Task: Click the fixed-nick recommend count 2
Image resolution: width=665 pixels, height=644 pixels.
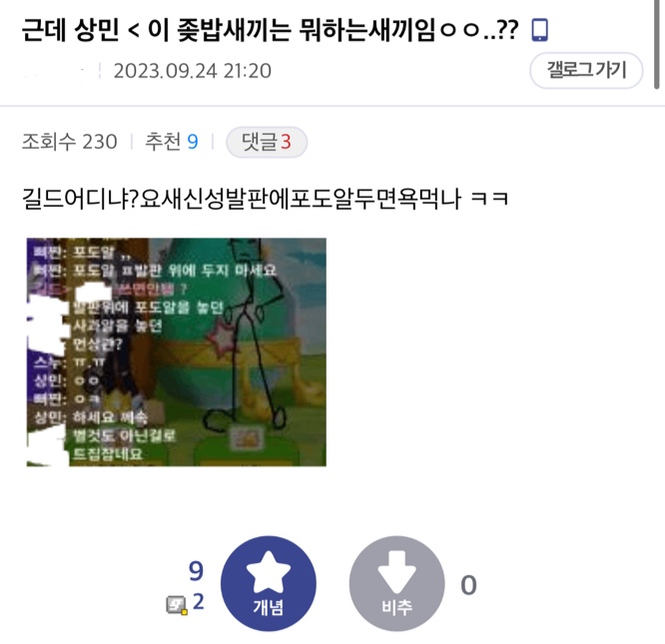Action: click(x=199, y=602)
